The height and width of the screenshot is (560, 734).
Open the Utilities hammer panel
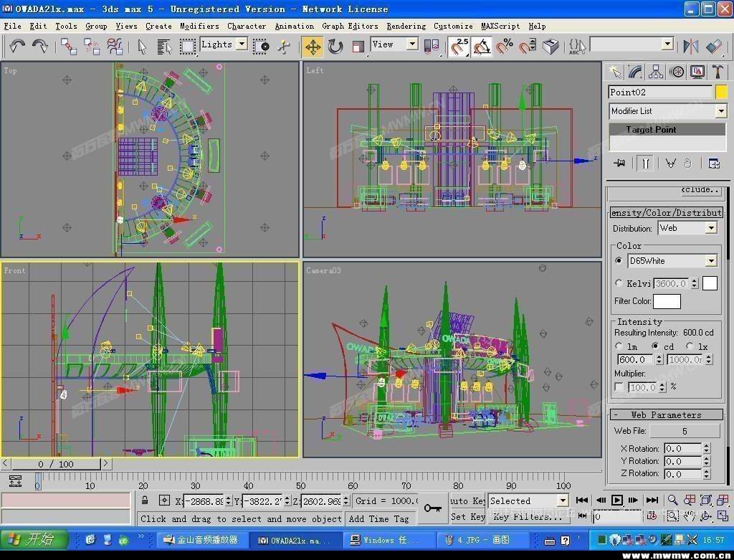(718, 72)
